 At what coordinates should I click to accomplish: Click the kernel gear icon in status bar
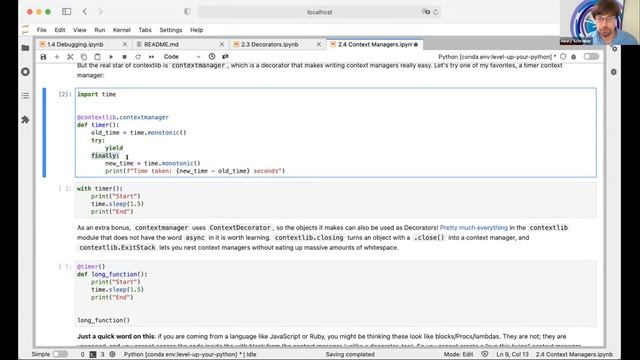point(112,354)
